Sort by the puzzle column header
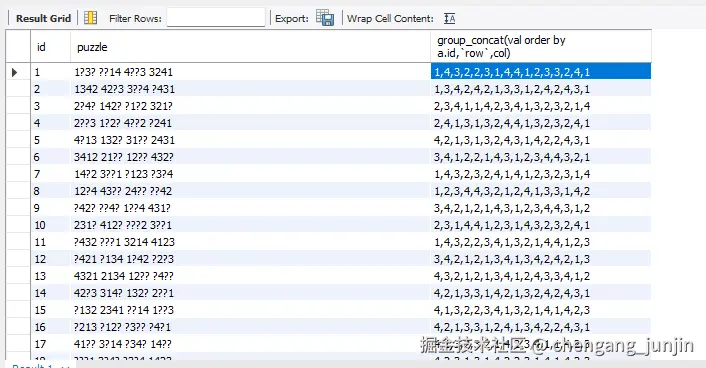Screen dimensions: 706x368 pos(250,46)
